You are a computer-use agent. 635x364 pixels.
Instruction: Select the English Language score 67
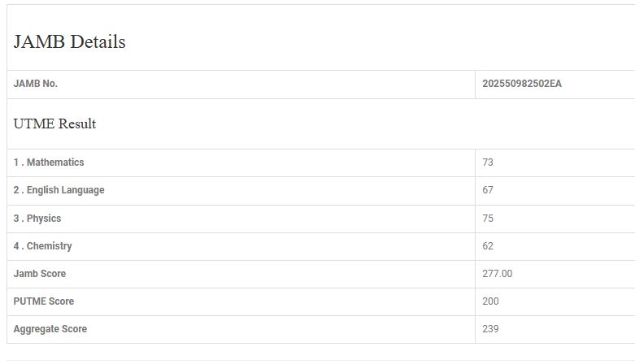coord(488,190)
